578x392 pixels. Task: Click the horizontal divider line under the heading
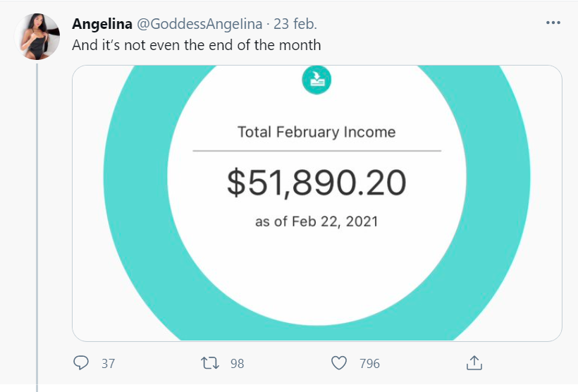[316, 151]
